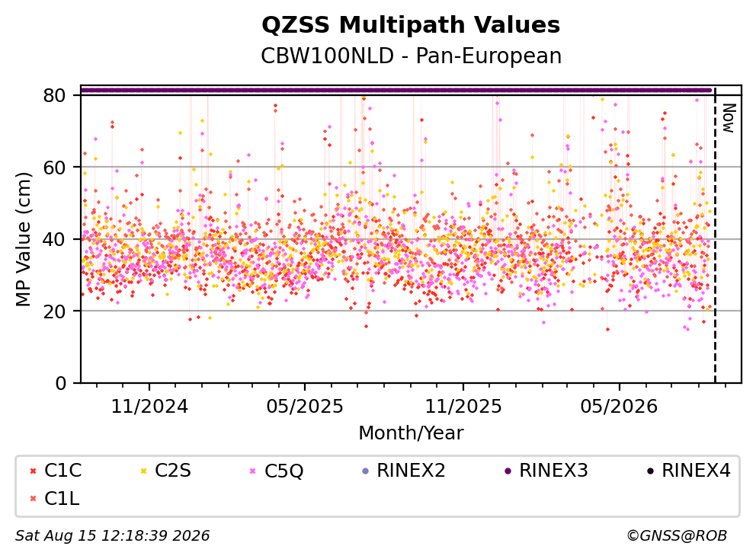Click the purple RINEX3 band at top
Viewport: 756px width, 559px height.
pyautogui.click(x=396, y=91)
